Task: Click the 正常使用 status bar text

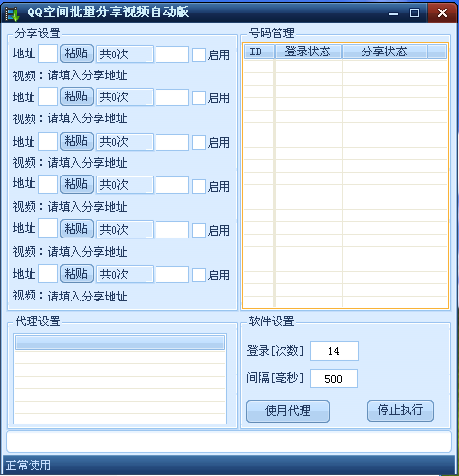Action: 28,466
